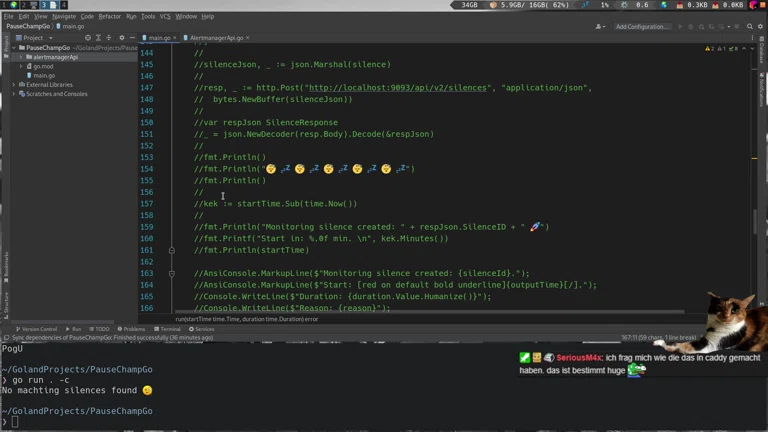Hide the Project tool window with the minus icon
The image size is (768, 432).
(130, 38)
